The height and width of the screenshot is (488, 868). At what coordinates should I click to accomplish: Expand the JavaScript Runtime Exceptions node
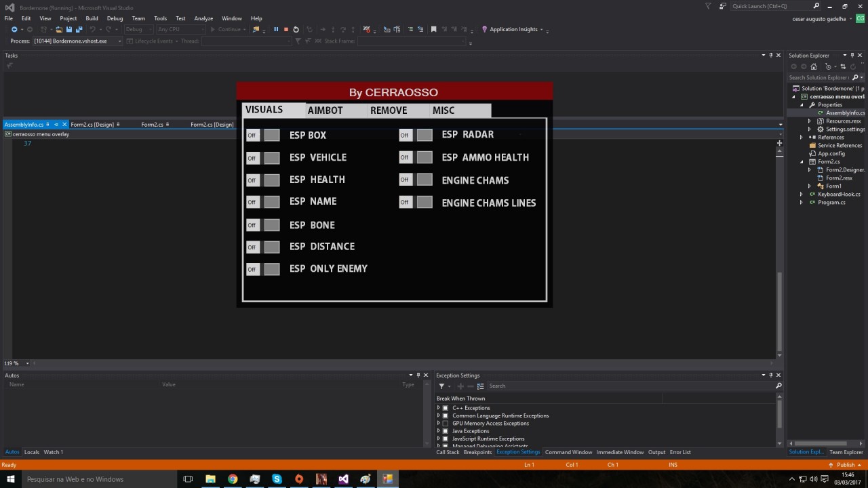(x=439, y=439)
